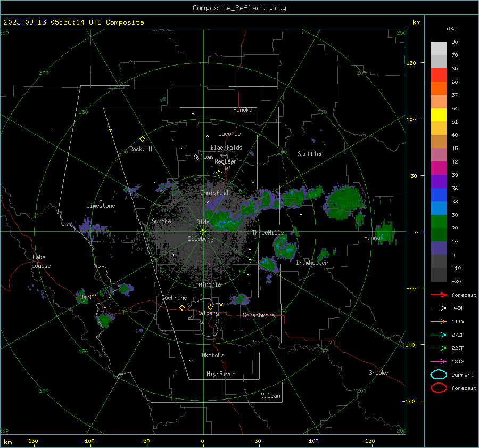Select the purple 36-39 dBZ swatch
Viewport: 479px width, 448px height.
(x=439, y=182)
